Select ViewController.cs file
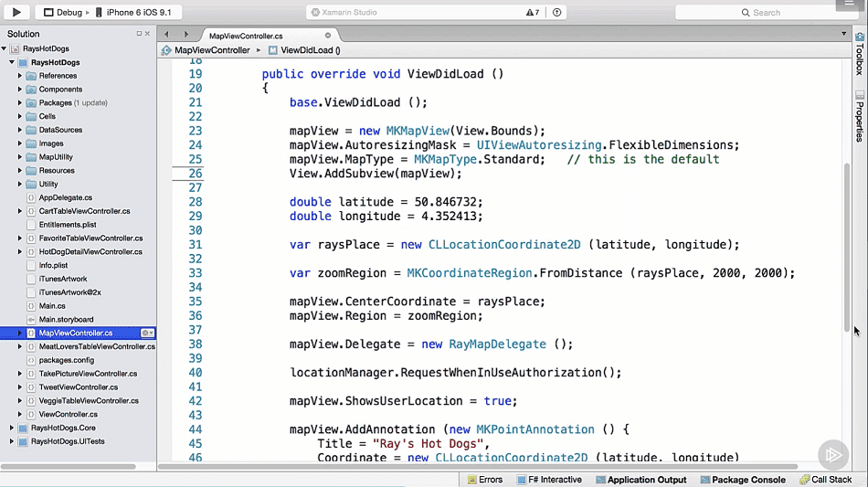Screen dimensions: 868x487 coord(69,415)
